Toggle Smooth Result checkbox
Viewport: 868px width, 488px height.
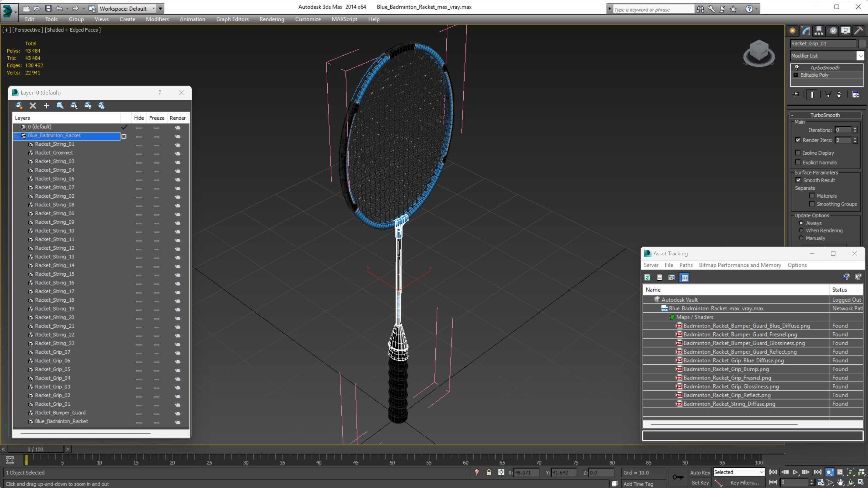(798, 180)
